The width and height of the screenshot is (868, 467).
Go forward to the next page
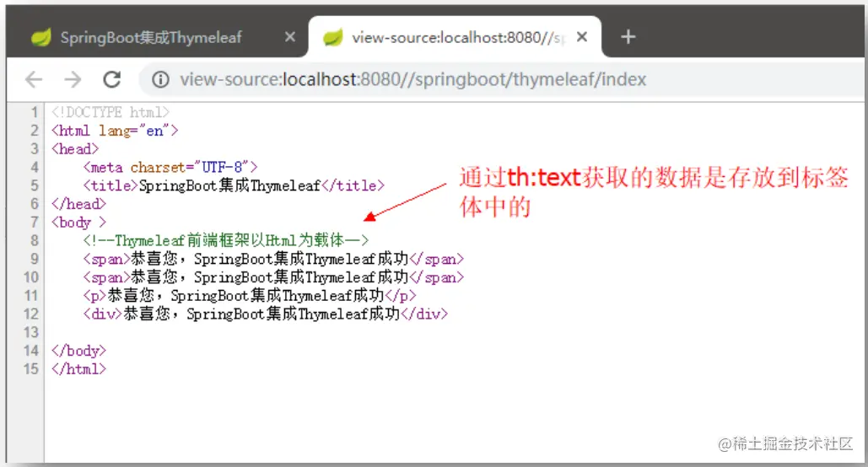point(73,80)
